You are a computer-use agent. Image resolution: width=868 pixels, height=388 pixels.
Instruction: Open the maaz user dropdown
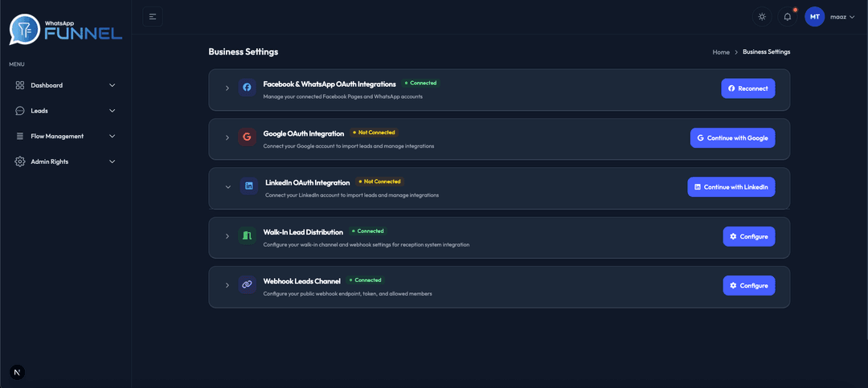(x=842, y=17)
